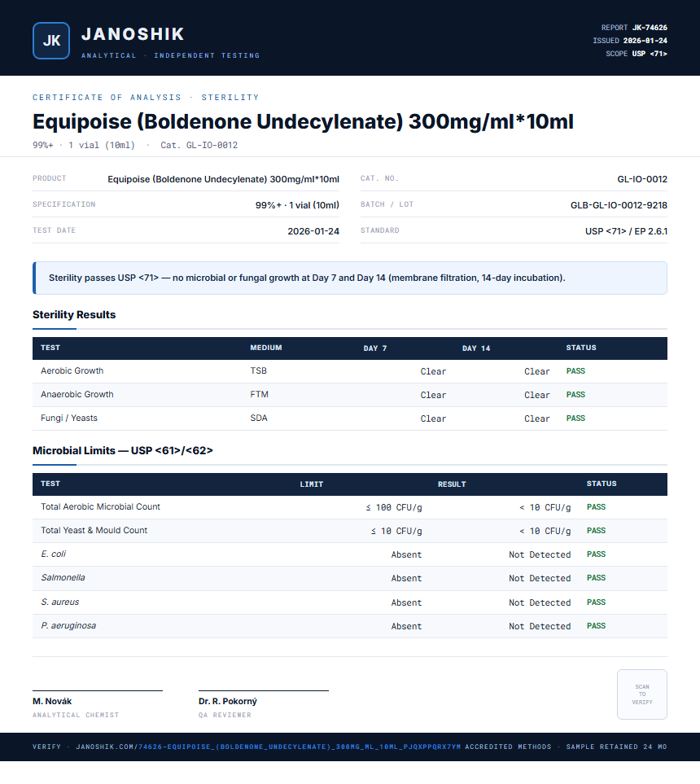The image size is (700, 784).
Task: Click PASS status for Fungi / Yeasts
Action: pos(575,418)
